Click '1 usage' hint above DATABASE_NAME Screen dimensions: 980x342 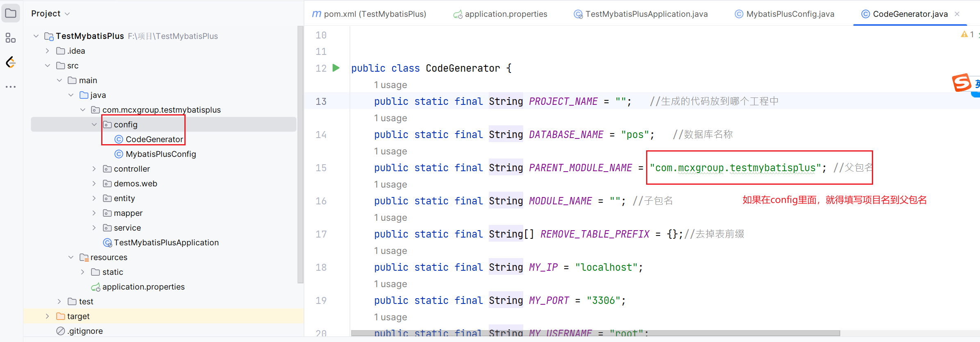point(390,118)
